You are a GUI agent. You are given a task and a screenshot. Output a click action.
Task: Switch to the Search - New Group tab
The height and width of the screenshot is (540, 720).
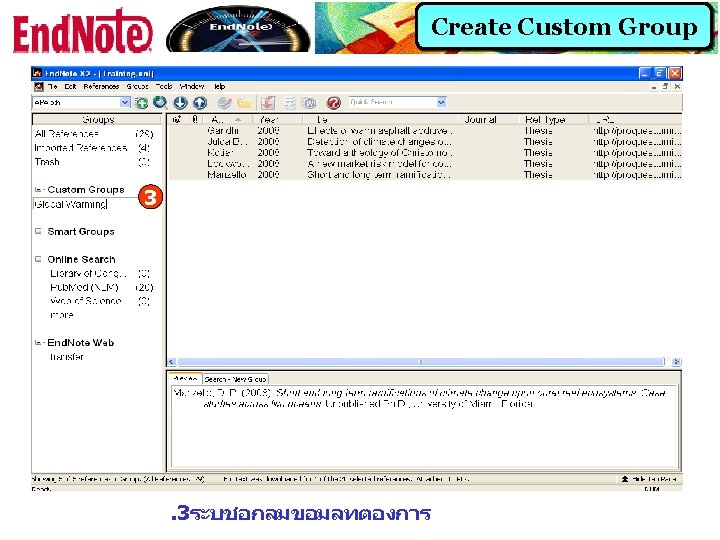[x=235, y=379]
